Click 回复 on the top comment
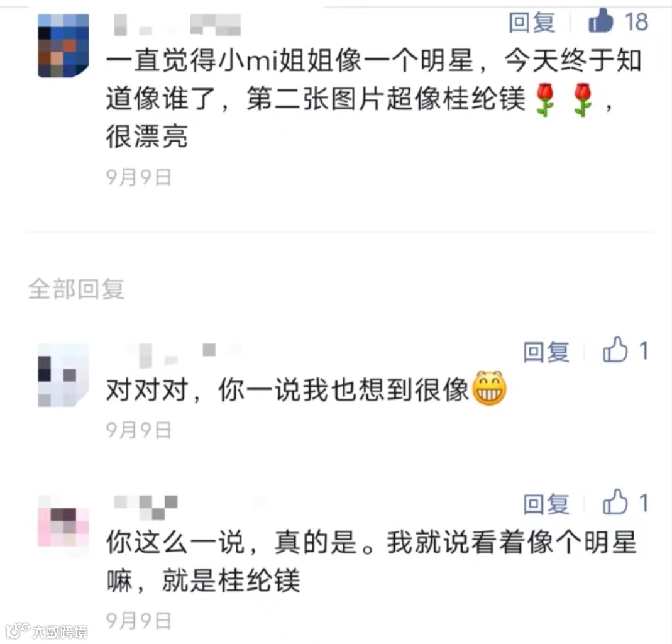This screenshot has height=644, width=672. pyautogui.click(x=532, y=22)
